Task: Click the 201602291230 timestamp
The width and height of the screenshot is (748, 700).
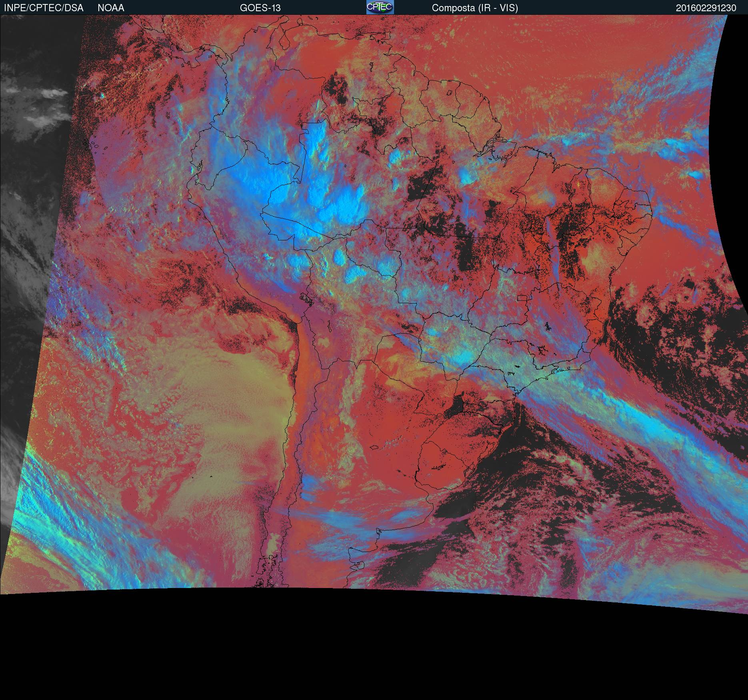Action: (706, 8)
